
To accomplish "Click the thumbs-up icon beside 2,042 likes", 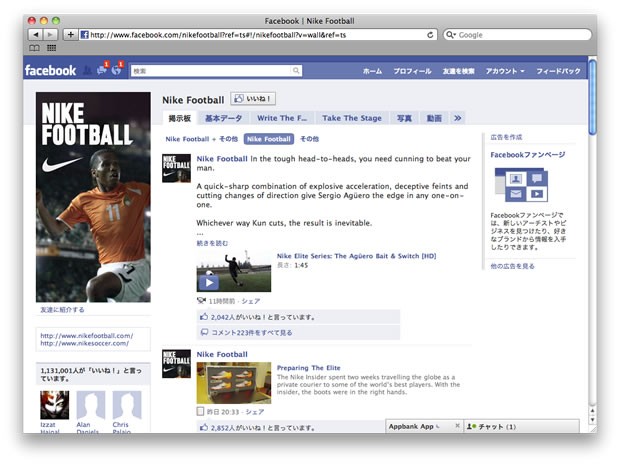I will point(204,317).
